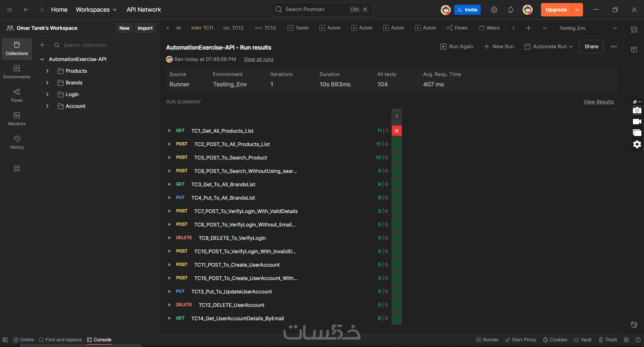
Task: Open the help icon in status bar
Action: click(x=638, y=340)
